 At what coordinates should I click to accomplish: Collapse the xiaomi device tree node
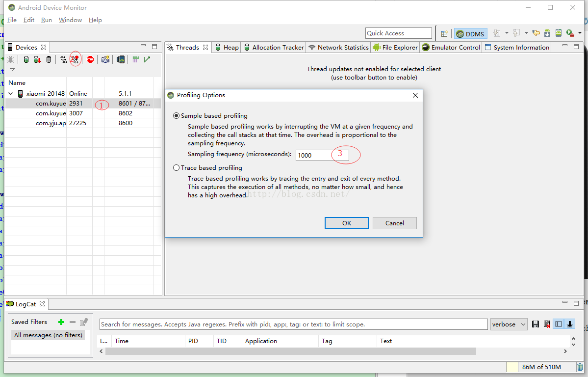click(x=10, y=93)
